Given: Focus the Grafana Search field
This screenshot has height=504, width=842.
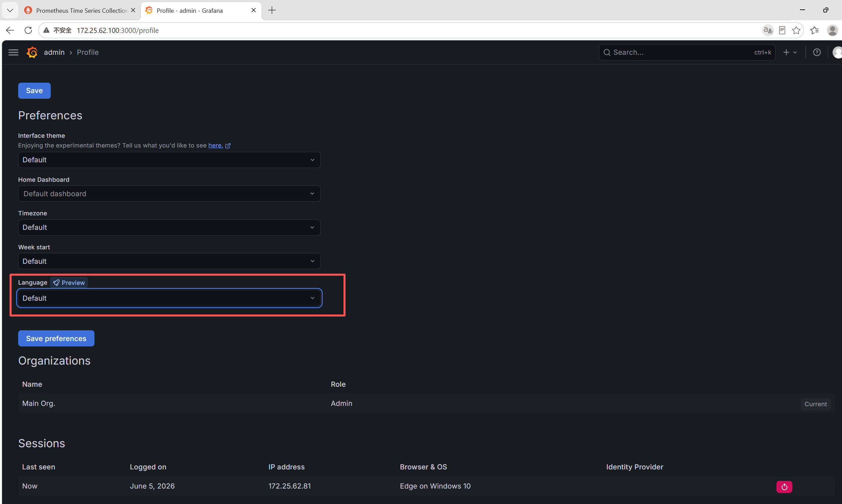Looking at the screenshot, I should point(687,52).
